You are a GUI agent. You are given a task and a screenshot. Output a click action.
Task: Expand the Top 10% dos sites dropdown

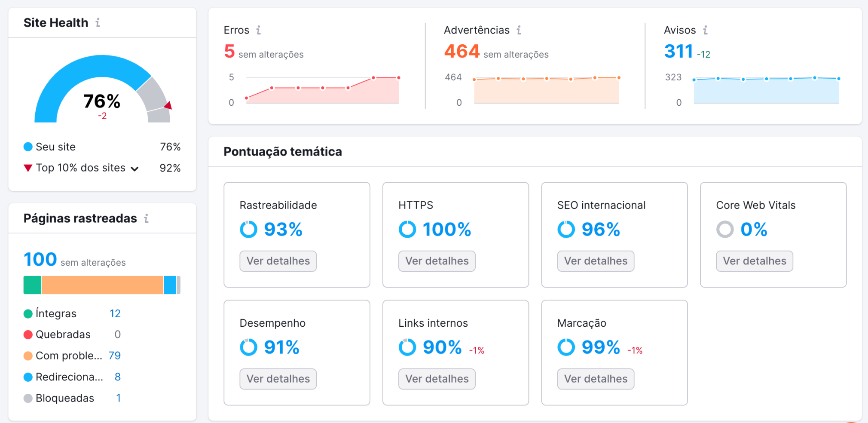pyautogui.click(x=134, y=169)
